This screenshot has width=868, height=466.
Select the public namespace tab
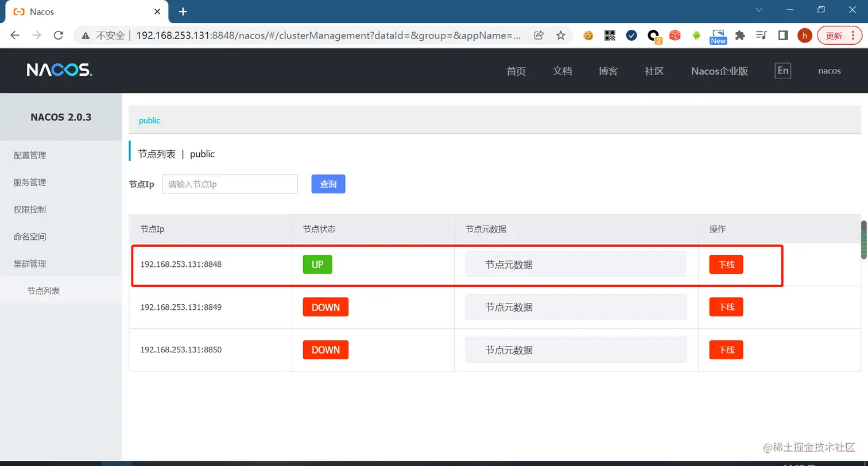149,121
